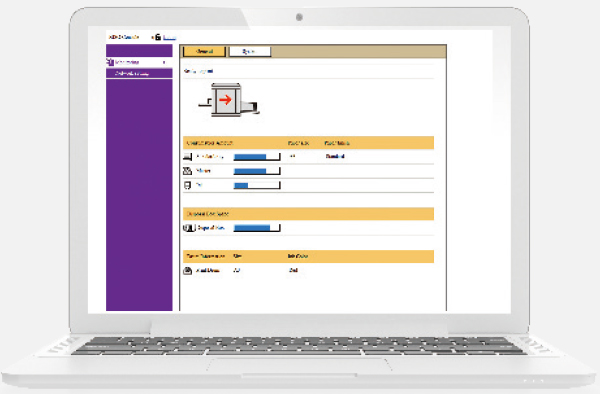Click the drum icon in the bottom table row
Viewport: 600px width, 394px height.
coord(188,271)
